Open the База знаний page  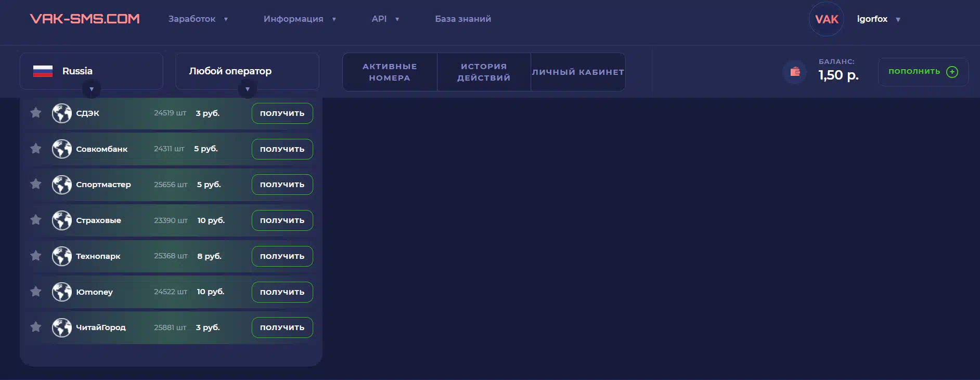click(463, 19)
